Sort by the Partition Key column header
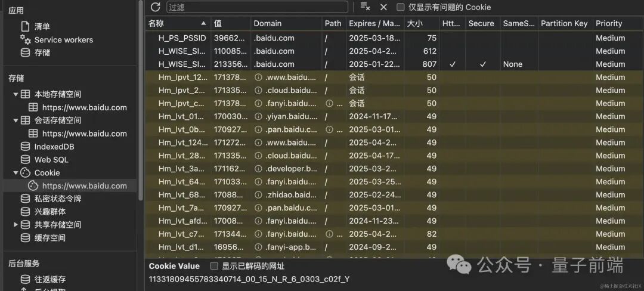The height and width of the screenshot is (291, 644). point(565,23)
